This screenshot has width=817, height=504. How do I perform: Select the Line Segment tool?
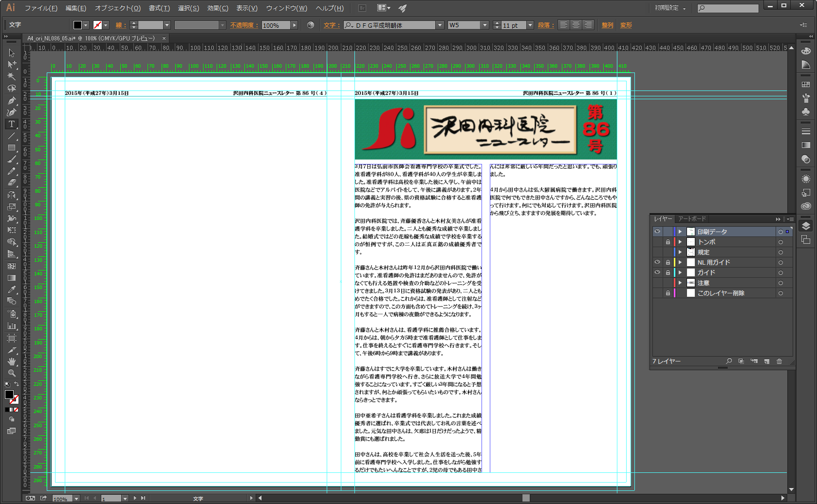pos(12,136)
